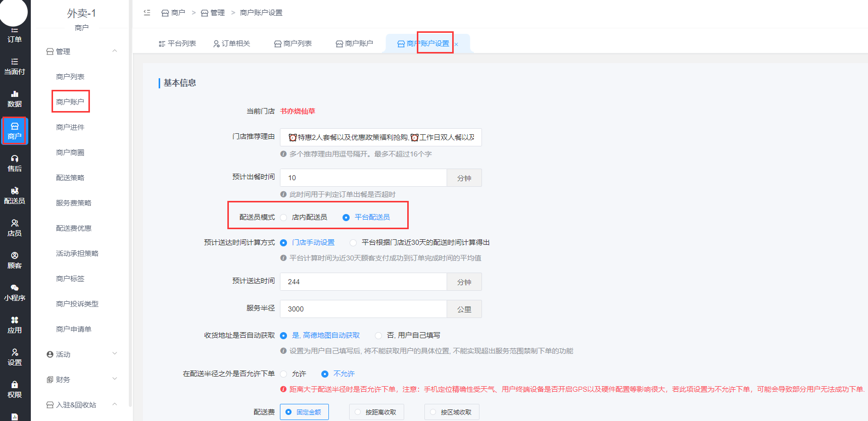
Task: Open the 权限 lock sidebar icon
Action: (15, 390)
